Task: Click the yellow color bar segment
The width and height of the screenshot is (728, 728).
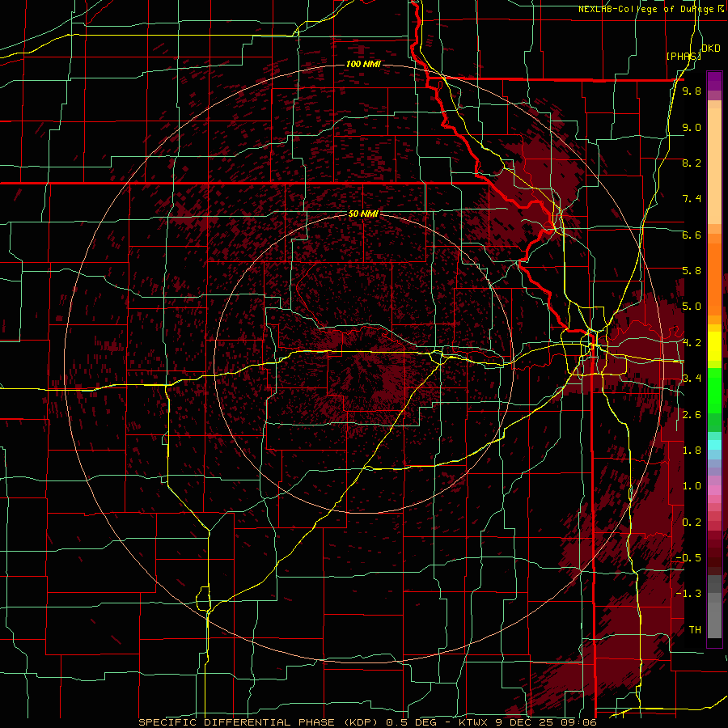Action: point(714,346)
